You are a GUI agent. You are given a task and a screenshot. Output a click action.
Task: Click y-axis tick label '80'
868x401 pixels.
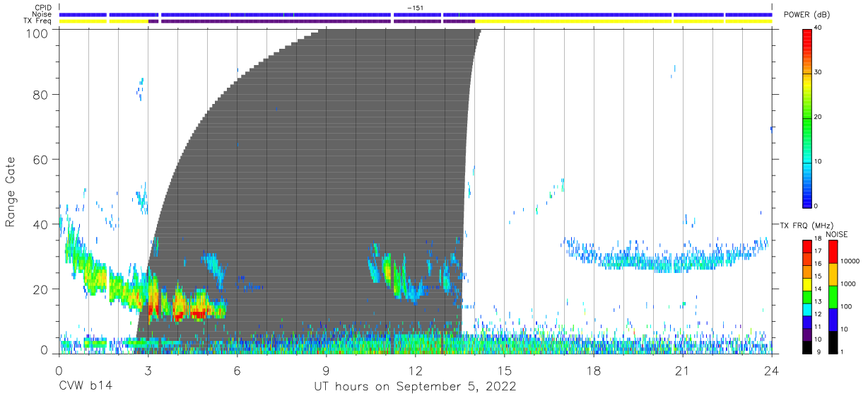[40, 94]
